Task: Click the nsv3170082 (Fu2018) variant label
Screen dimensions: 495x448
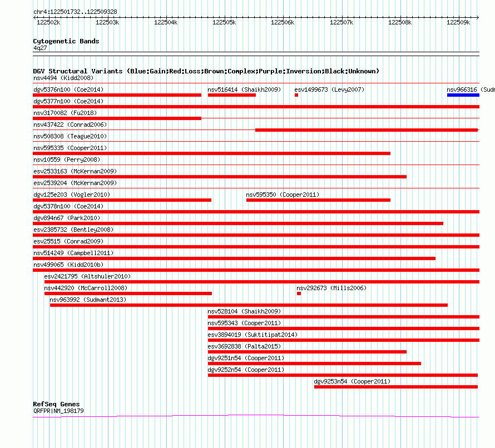Action: (x=65, y=113)
